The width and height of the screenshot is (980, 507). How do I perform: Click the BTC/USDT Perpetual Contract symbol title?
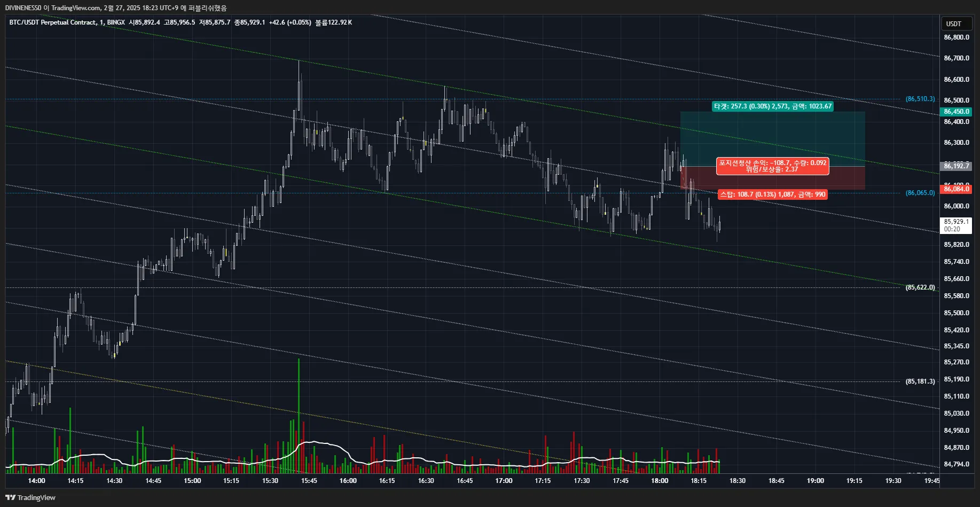click(x=53, y=22)
